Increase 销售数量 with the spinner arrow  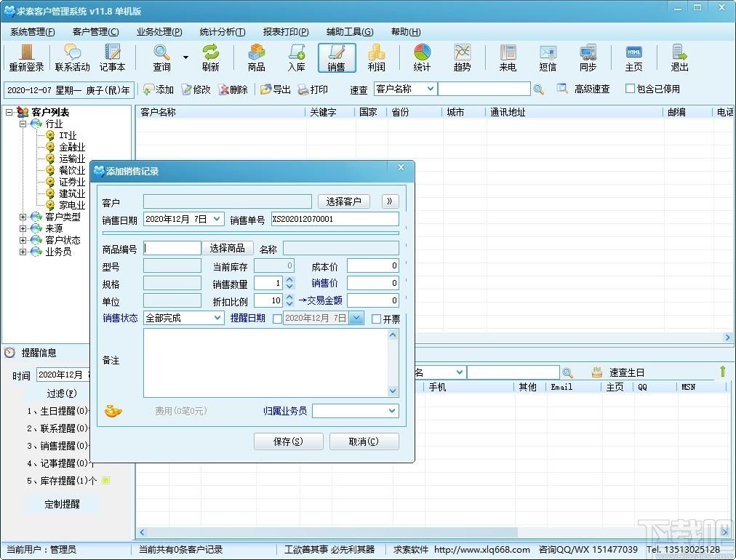point(289,279)
